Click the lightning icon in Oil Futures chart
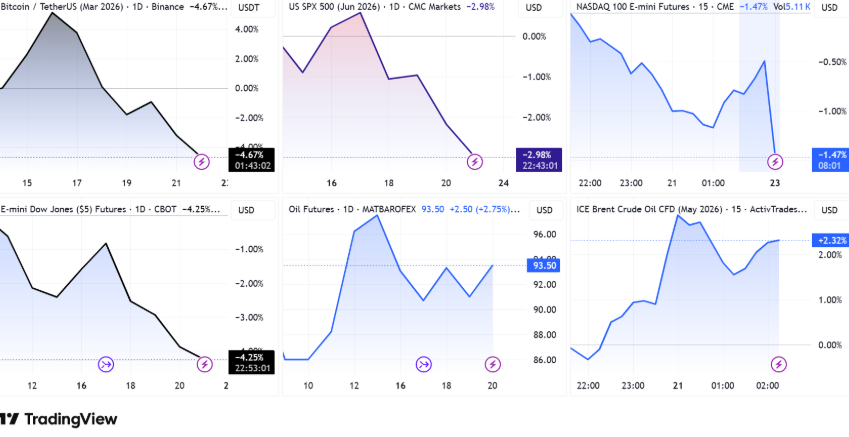 492,364
